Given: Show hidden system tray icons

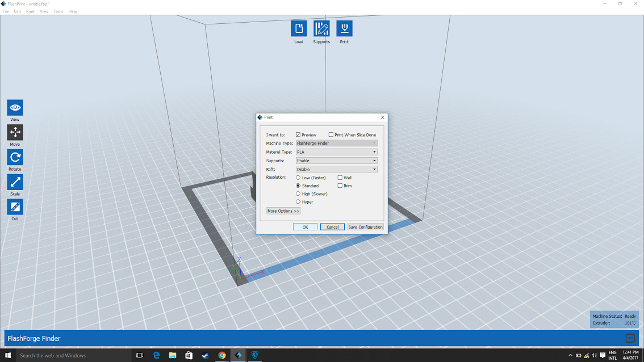Looking at the screenshot, I should click(x=570, y=355).
